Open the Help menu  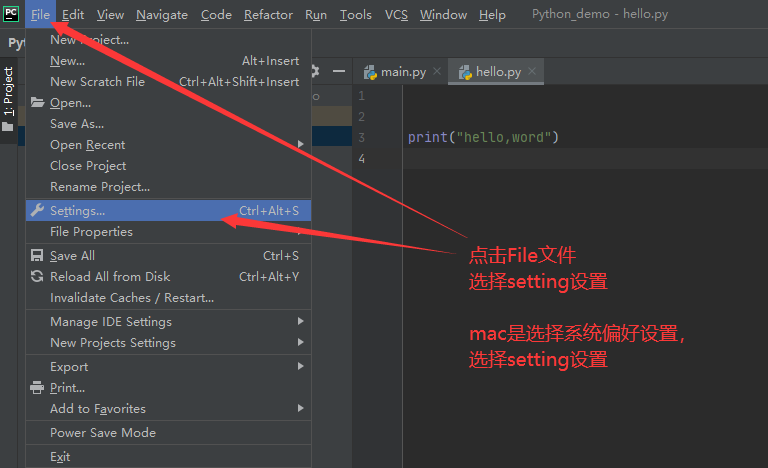pos(492,15)
